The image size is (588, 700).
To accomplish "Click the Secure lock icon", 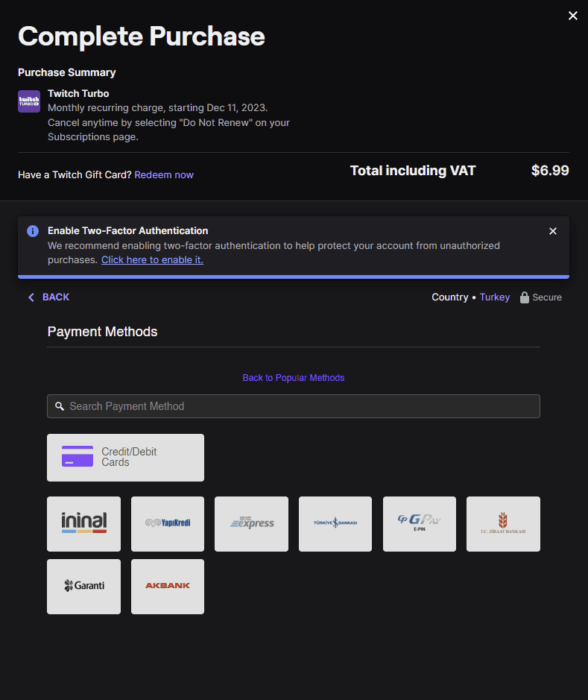I will pos(524,297).
